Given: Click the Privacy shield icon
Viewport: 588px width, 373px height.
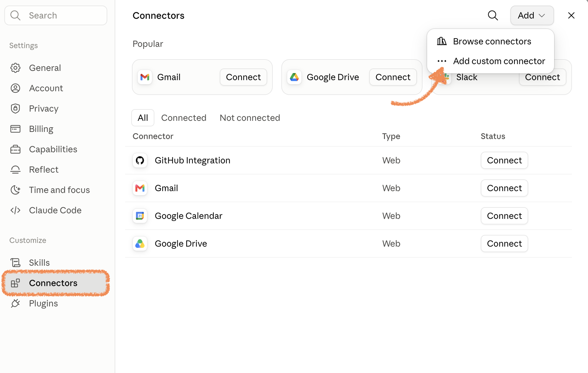Looking at the screenshot, I should 15,109.
